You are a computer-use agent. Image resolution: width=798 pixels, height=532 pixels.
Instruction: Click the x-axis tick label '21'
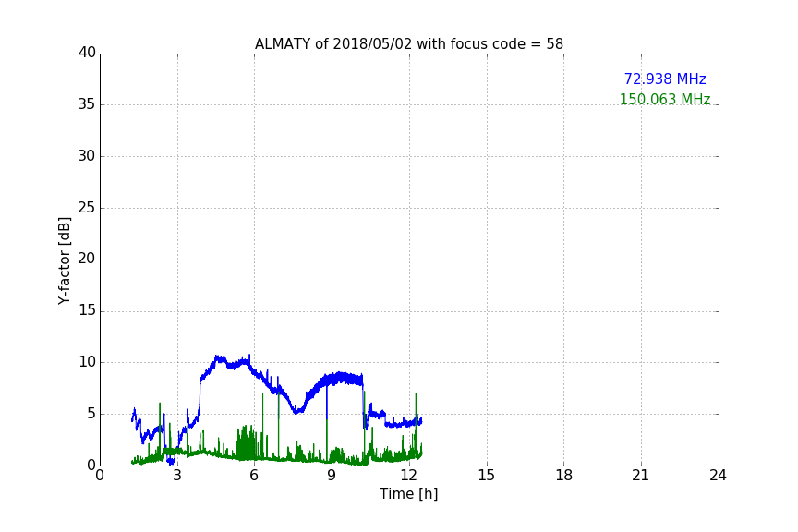tap(641, 476)
